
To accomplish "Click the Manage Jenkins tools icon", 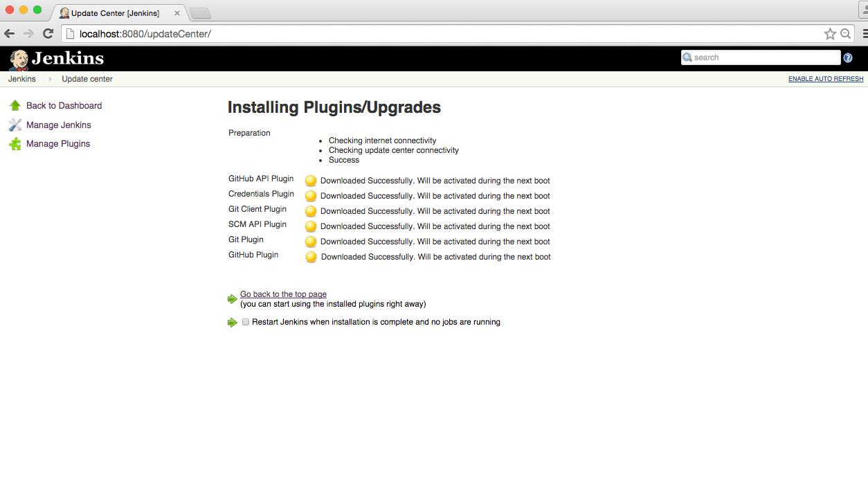I will click(x=15, y=125).
